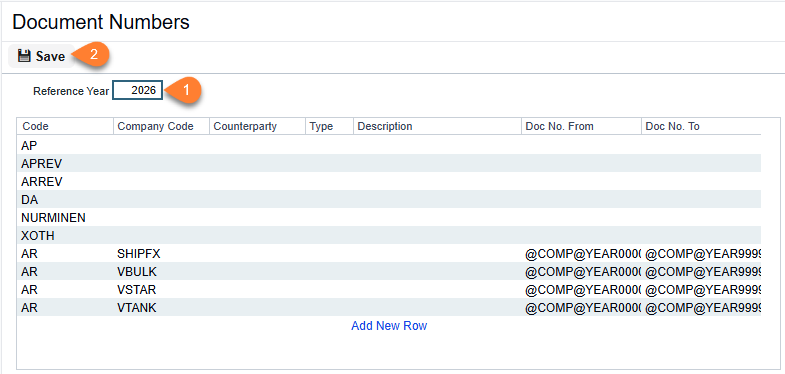Select the AP code row

[x=389, y=145]
